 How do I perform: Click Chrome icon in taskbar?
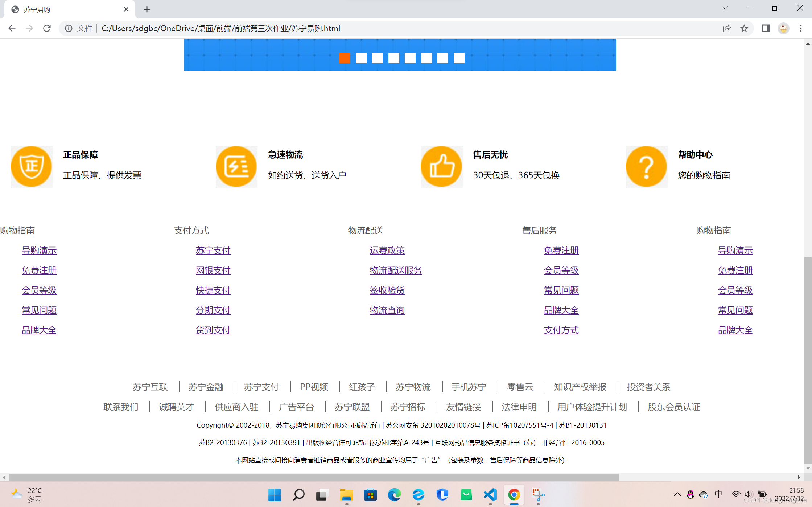coord(514,495)
